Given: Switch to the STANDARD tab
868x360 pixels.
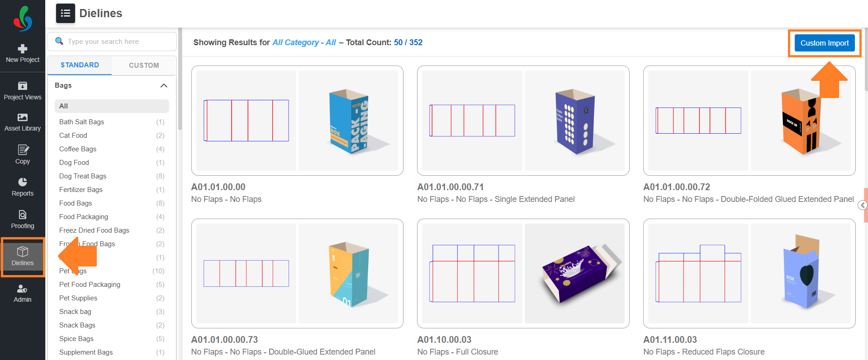Looking at the screenshot, I should tap(80, 65).
